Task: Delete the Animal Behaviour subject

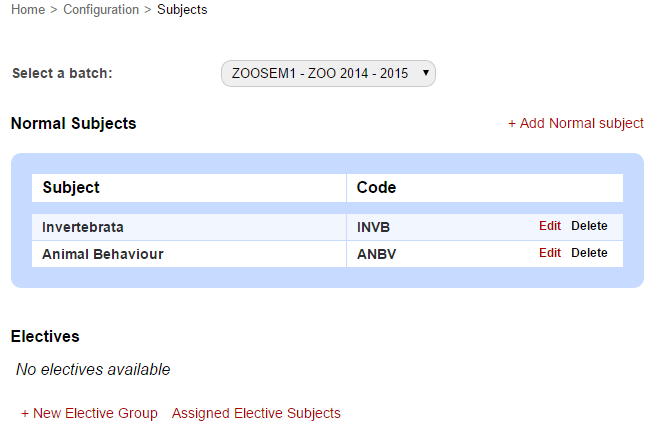Action: tap(589, 253)
